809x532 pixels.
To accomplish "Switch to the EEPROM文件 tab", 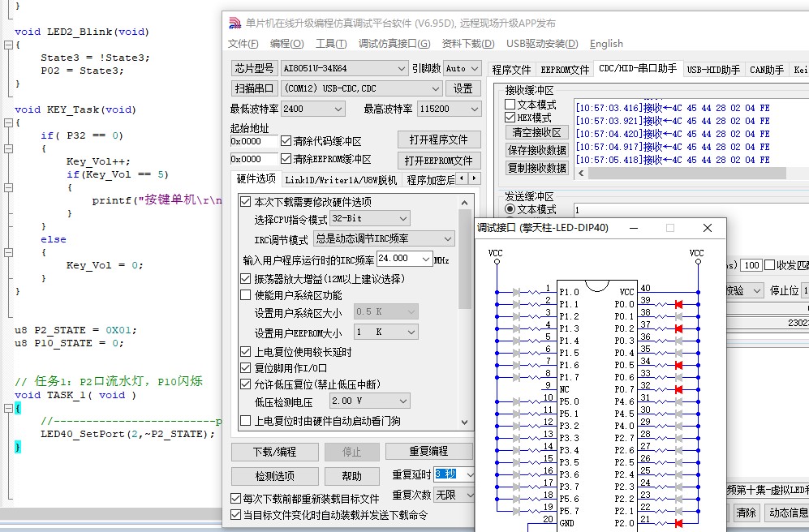I will (x=565, y=70).
